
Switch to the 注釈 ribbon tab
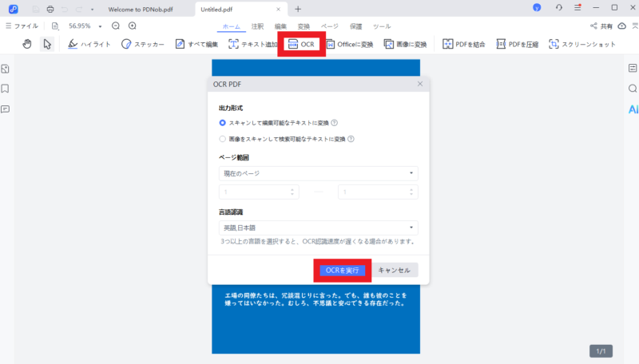coord(256,26)
